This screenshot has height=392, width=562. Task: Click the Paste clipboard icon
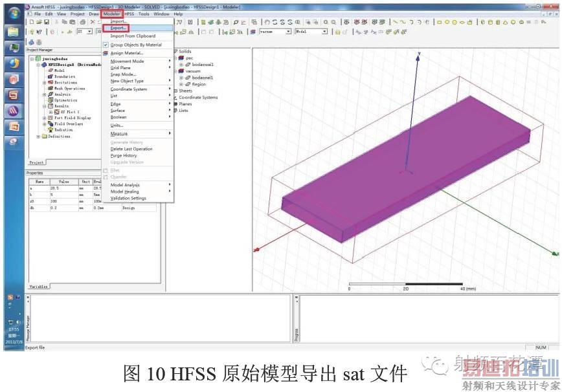pos(73,22)
